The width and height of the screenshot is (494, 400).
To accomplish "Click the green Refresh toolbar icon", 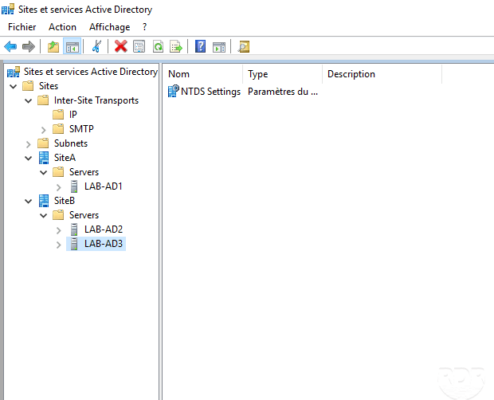I will click(x=158, y=47).
